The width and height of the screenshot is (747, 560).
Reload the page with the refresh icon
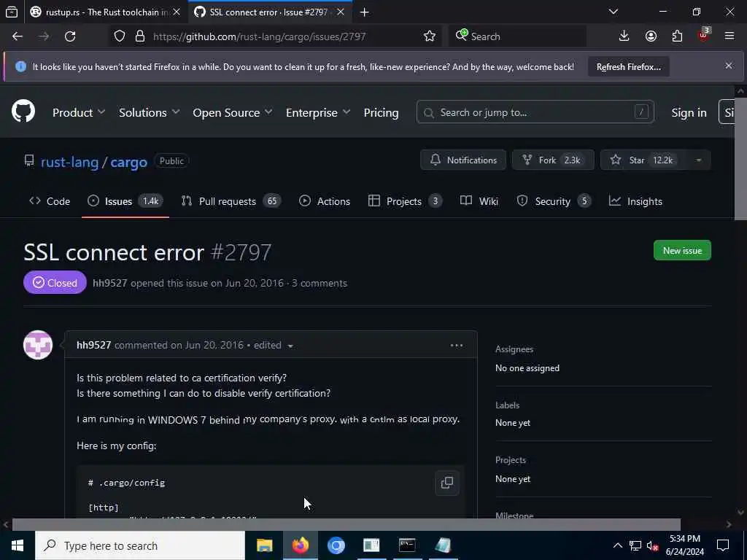pos(70,36)
